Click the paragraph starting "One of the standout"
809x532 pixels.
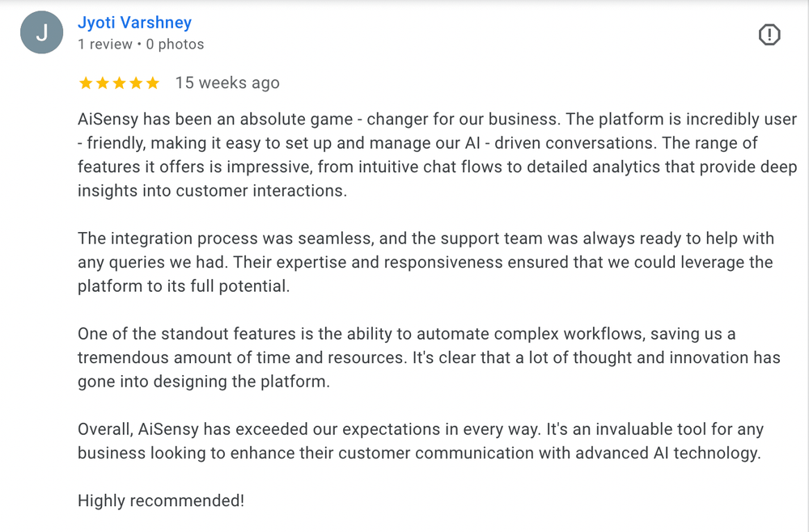[x=429, y=357]
